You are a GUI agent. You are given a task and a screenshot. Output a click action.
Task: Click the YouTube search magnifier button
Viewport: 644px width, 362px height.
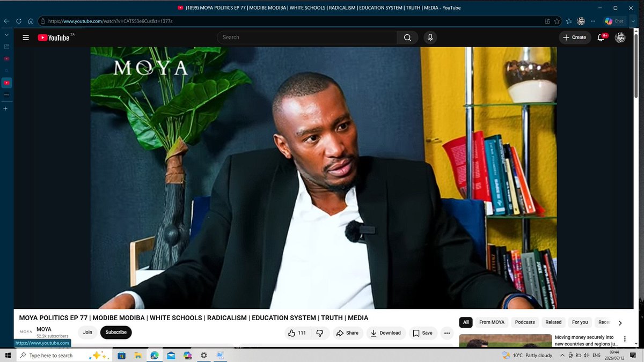click(x=407, y=38)
